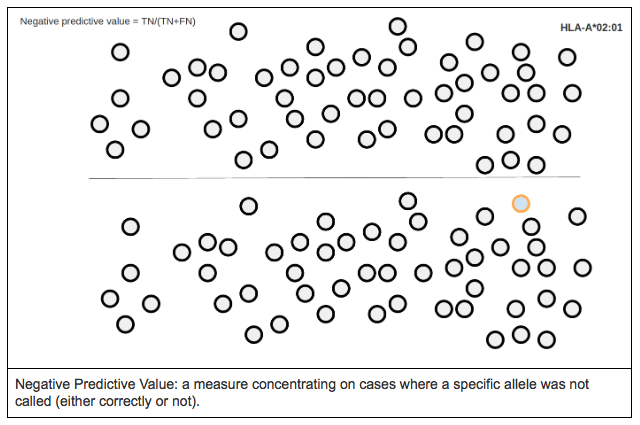This screenshot has height=425, width=640.
Task: Select the word 'allele' in the caption
Action: pos(520,384)
